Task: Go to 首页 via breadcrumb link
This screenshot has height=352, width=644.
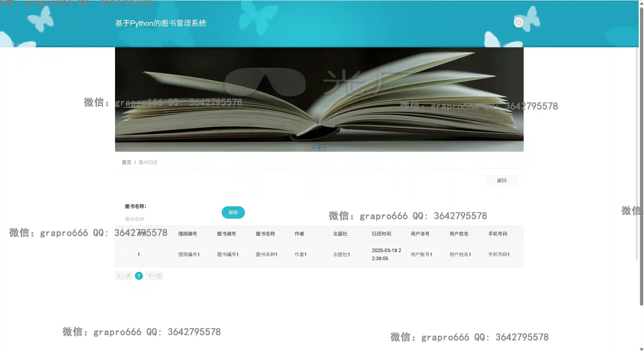Action: 126,162
